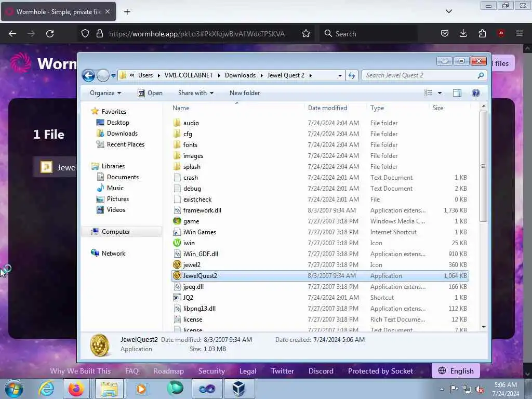Open the view options dropdown arrow
This screenshot has height=399, width=532.
tap(440, 93)
